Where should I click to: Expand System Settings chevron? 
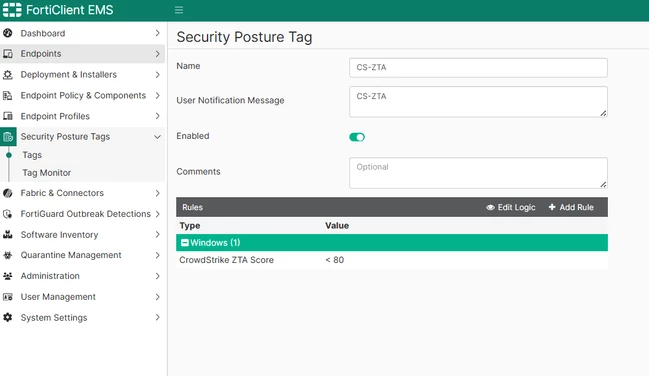pos(157,318)
